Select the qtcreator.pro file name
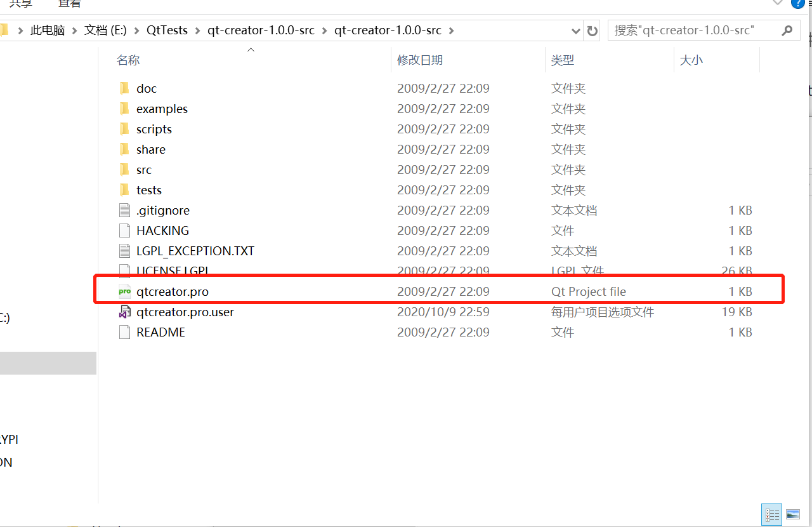 tap(173, 291)
